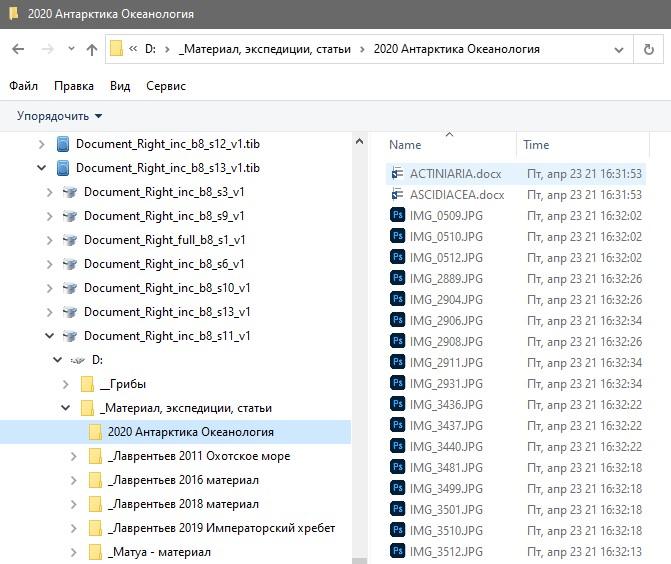Expand Document_Right_inc_b8_s10_v1 backup
The image size is (671, 564).
[49, 288]
